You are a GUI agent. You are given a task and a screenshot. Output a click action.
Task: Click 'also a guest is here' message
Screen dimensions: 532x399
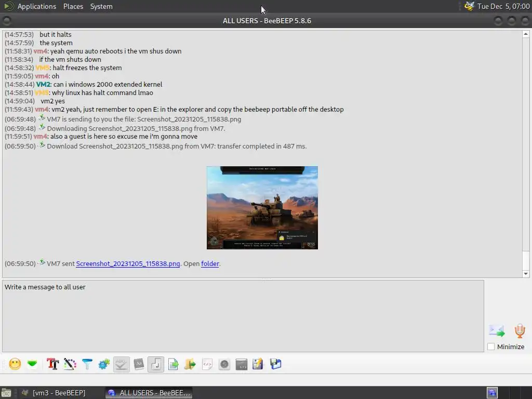tap(124, 137)
